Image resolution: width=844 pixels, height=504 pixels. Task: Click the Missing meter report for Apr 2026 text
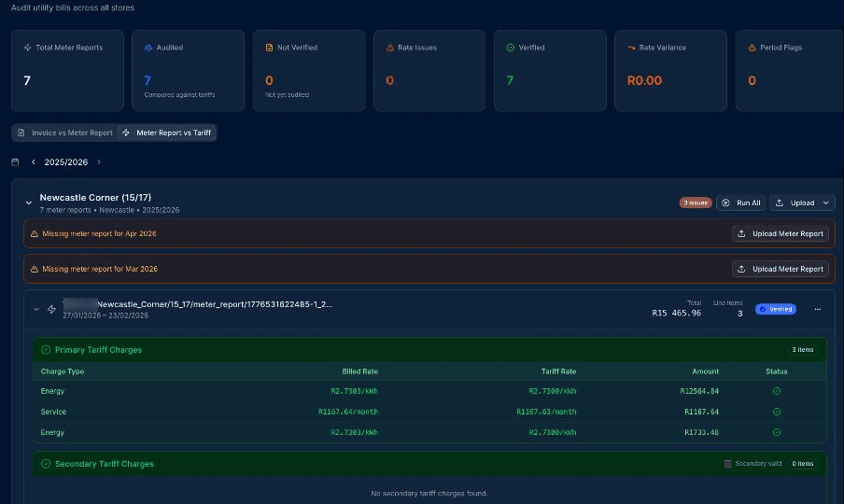(99, 233)
